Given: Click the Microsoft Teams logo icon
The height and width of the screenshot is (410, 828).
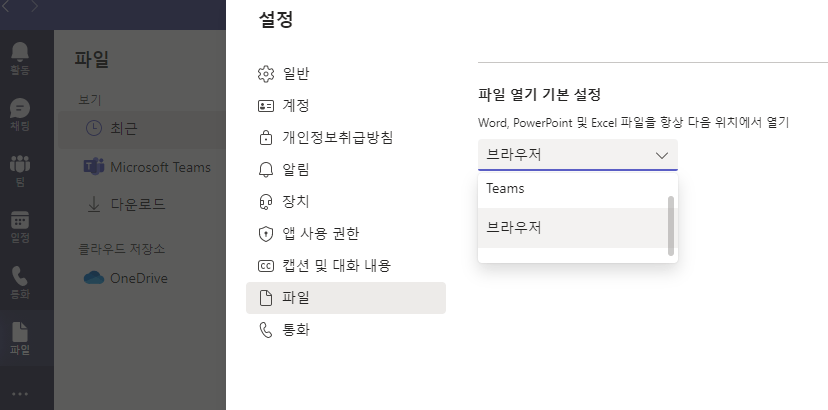Looking at the screenshot, I should point(94,167).
